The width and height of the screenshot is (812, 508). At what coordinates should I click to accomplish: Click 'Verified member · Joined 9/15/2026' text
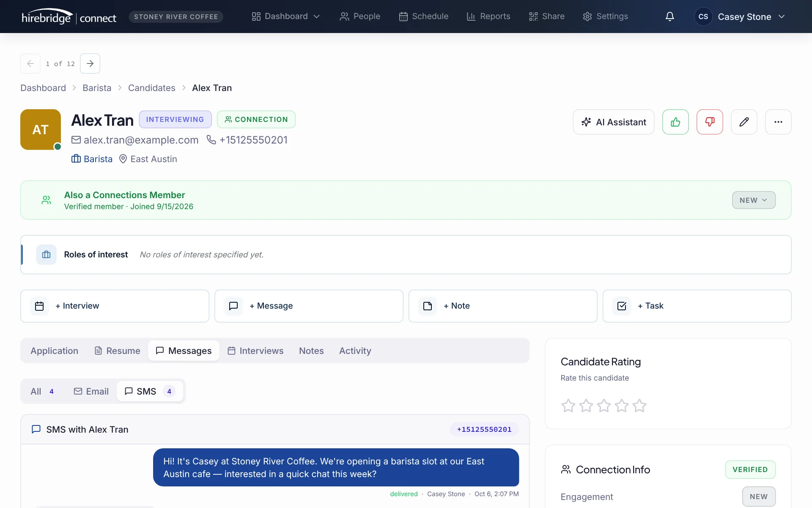[x=129, y=207]
